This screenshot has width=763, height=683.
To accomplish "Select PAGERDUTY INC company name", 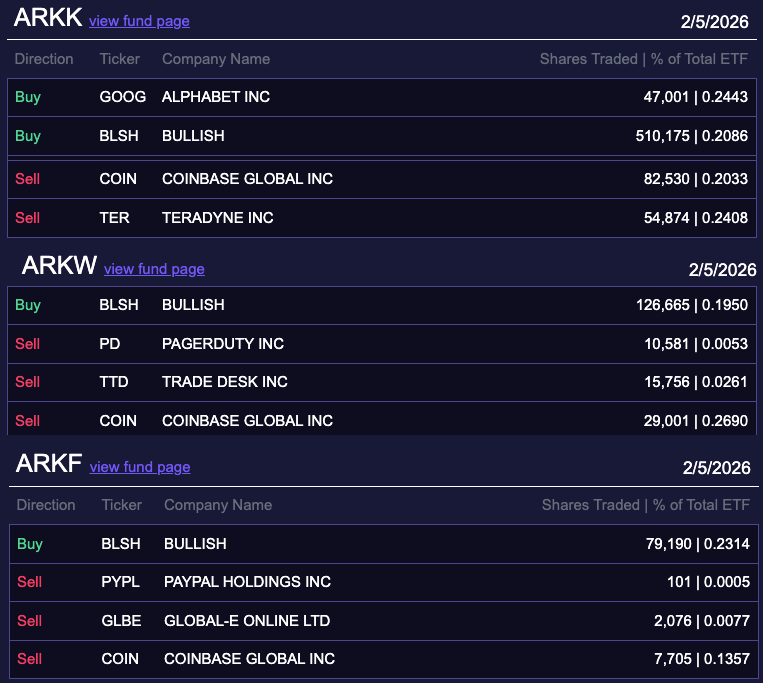I will pos(223,344).
